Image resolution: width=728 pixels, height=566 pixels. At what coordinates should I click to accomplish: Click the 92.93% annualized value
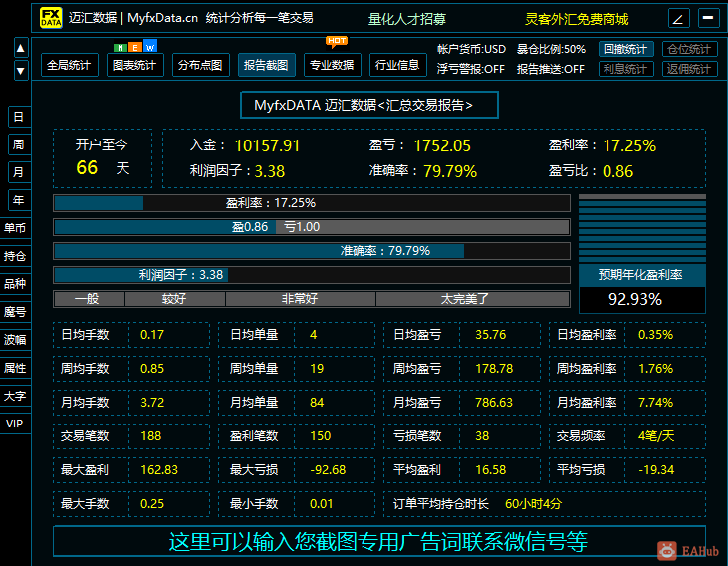[x=641, y=300]
